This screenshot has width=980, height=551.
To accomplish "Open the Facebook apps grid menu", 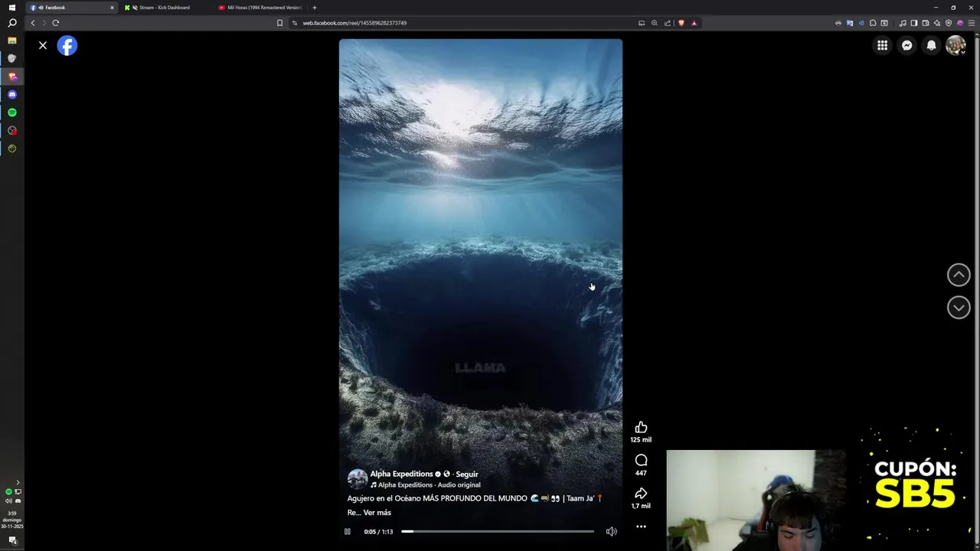I will tap(882, 46).
